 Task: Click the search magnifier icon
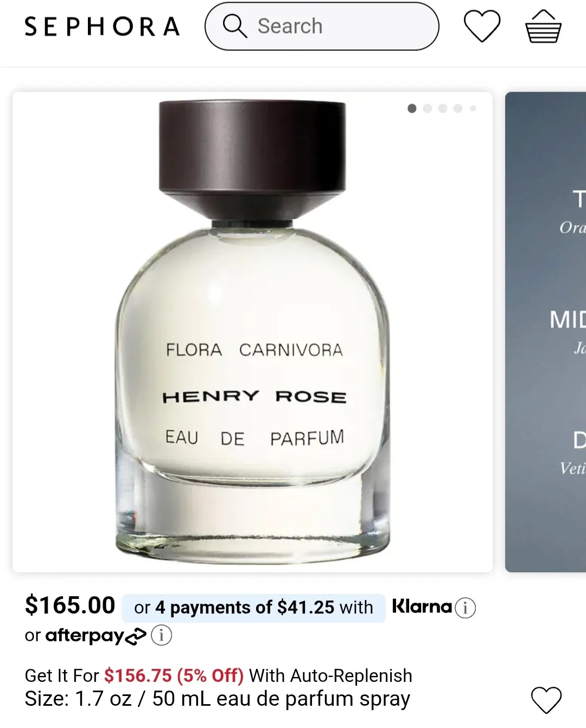pyautogui.click(x=235, y=26)
